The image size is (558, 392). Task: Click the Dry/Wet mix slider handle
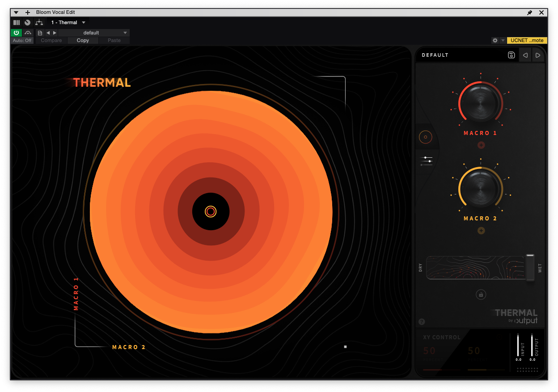pyautogui.click(x=530, y=267)
